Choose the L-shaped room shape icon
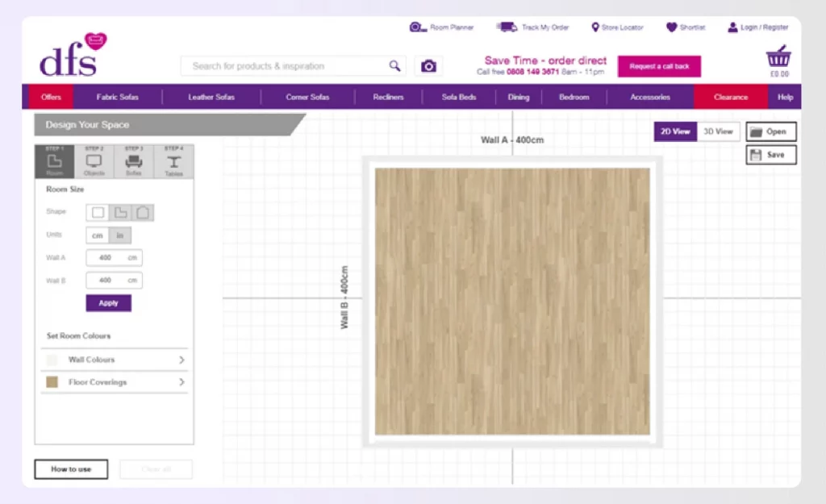This screenshot has height=504, width=826. pos(120,213)
